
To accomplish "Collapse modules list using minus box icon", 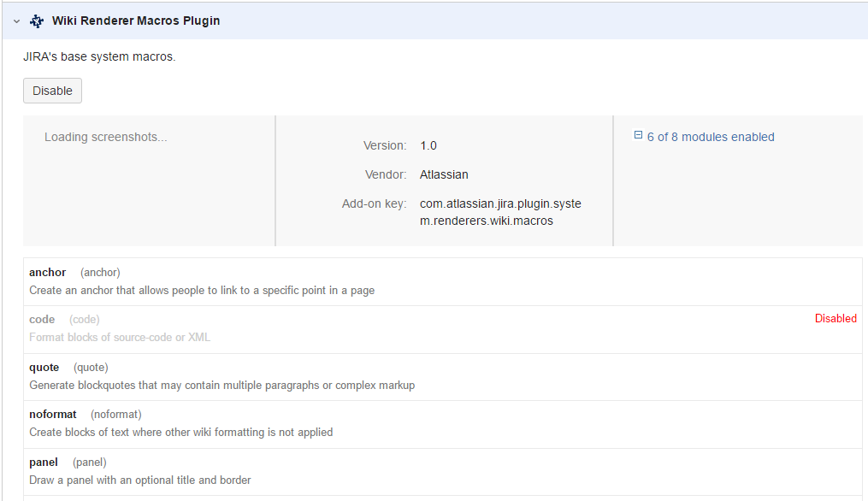I will tap(638, 135).
